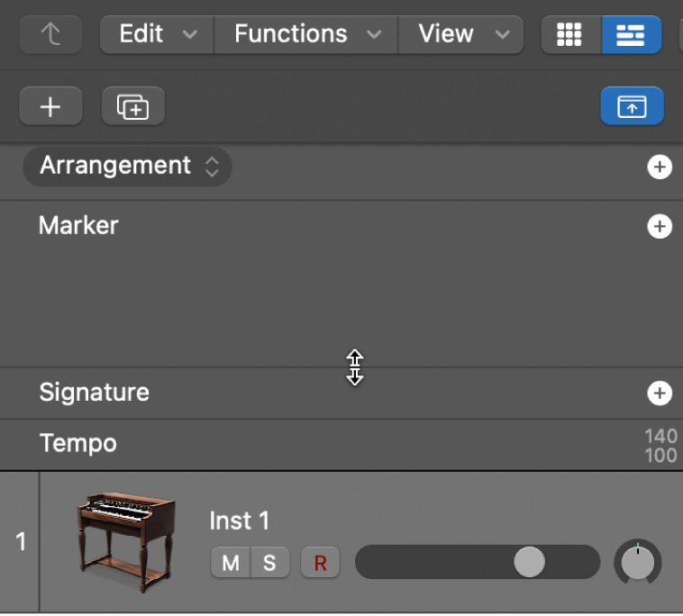Toggle the global tracks button
The image size is (683, 616).
(632, 106)
